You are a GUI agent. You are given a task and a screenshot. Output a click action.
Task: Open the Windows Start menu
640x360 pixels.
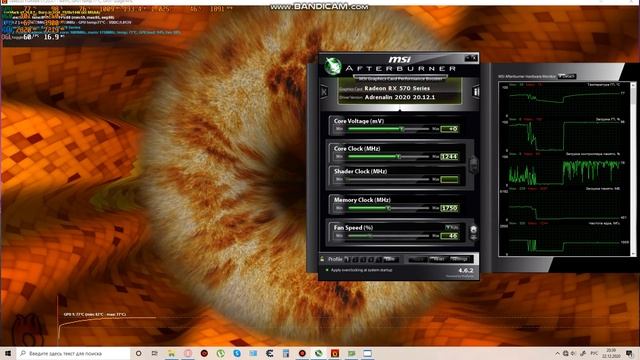pyautogui.click(x=7, y=353)
